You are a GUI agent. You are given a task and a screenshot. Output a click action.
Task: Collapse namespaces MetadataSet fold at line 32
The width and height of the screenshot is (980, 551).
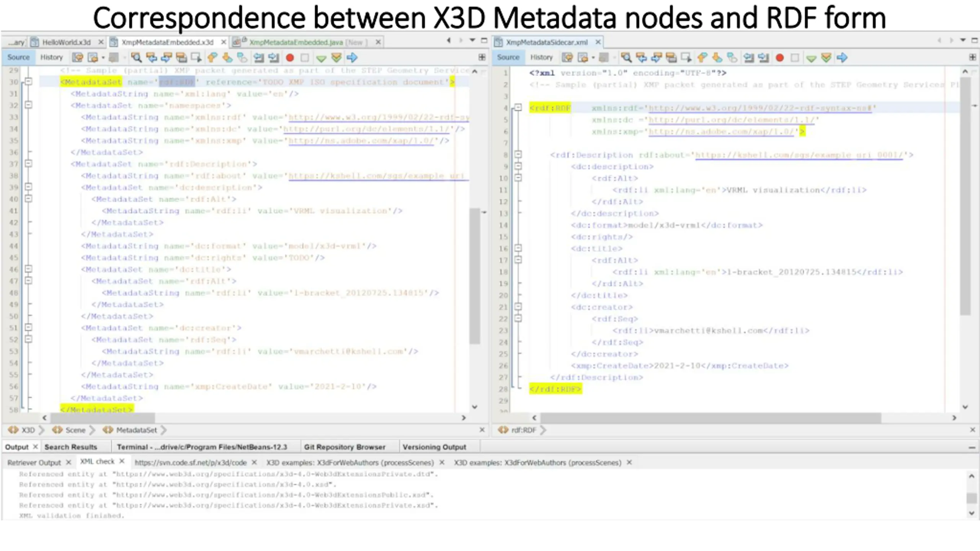tap(29, 104)
